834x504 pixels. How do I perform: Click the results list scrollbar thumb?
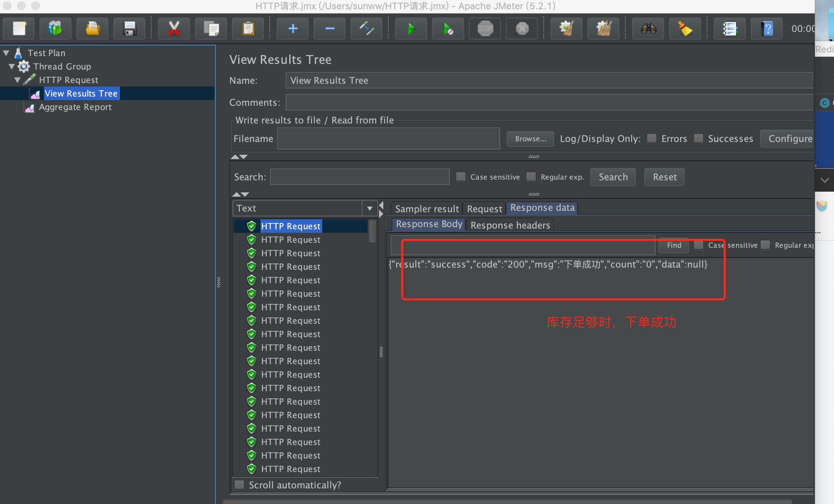[372, 231]
